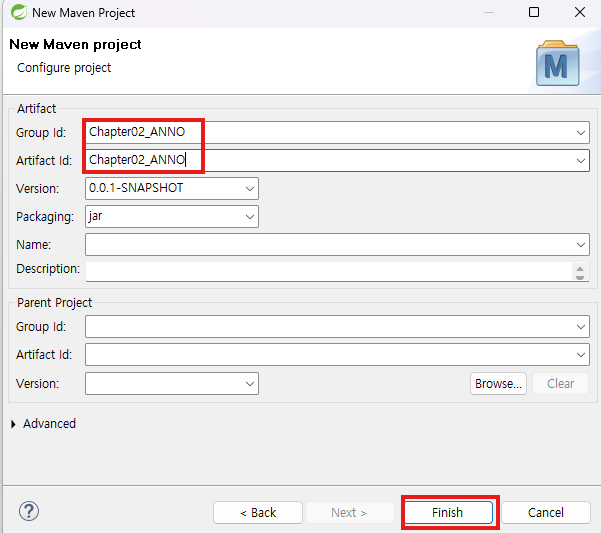The image size is (601, 533).
Task: Open the Artifact Group Id dropdown arrow
Action: pos(581,133)
